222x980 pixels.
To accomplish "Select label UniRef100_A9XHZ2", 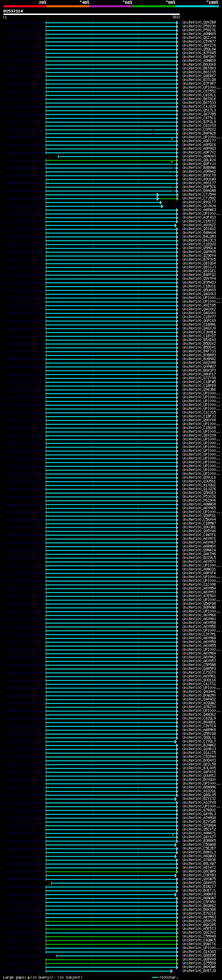I will point(199,225).
